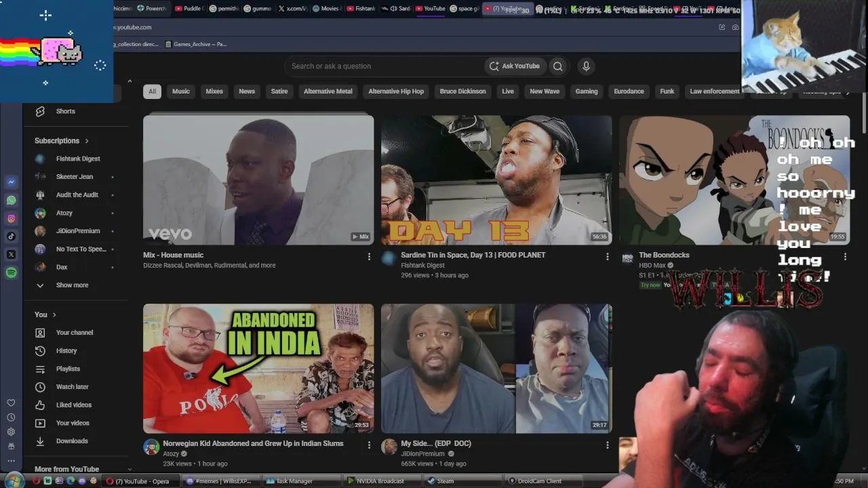This screenshot has width=868, height=488.
Task: Filter feed by Alternative Hip Hop chip
Action: tap(396, 91)
